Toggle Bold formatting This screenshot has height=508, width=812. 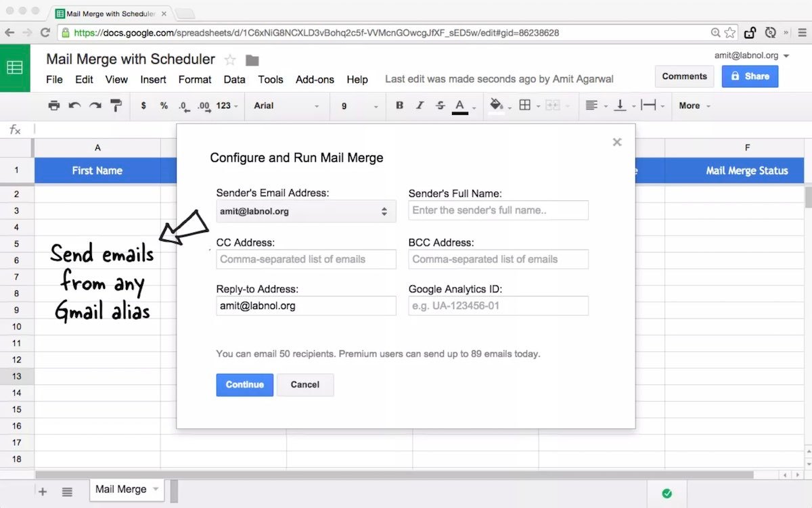coord(399,106)
